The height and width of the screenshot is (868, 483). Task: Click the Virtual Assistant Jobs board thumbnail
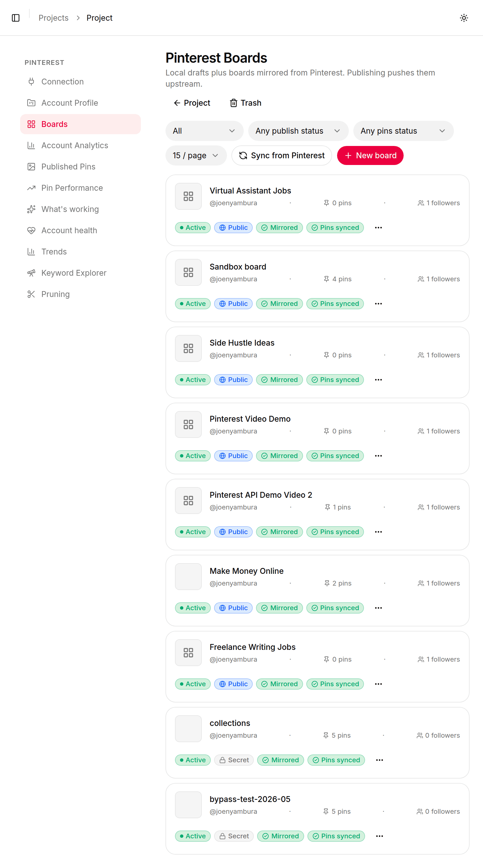point(188,196)
